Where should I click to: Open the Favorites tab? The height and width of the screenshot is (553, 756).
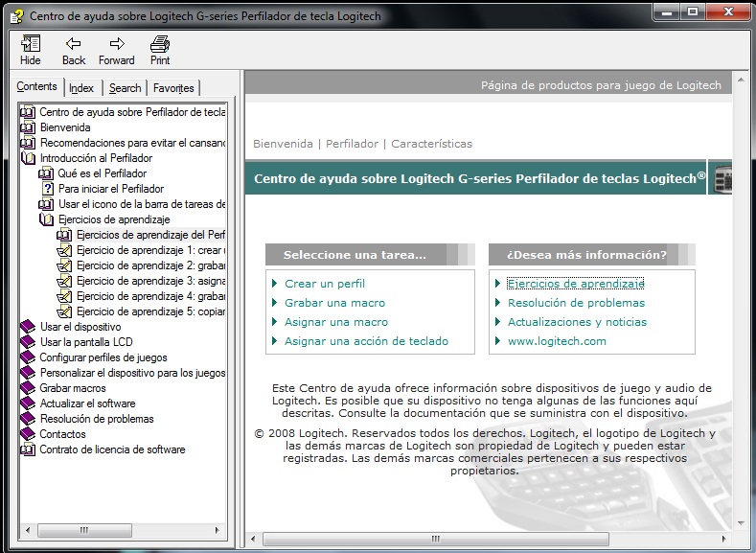pyautogui.click(x=173, y=88)
